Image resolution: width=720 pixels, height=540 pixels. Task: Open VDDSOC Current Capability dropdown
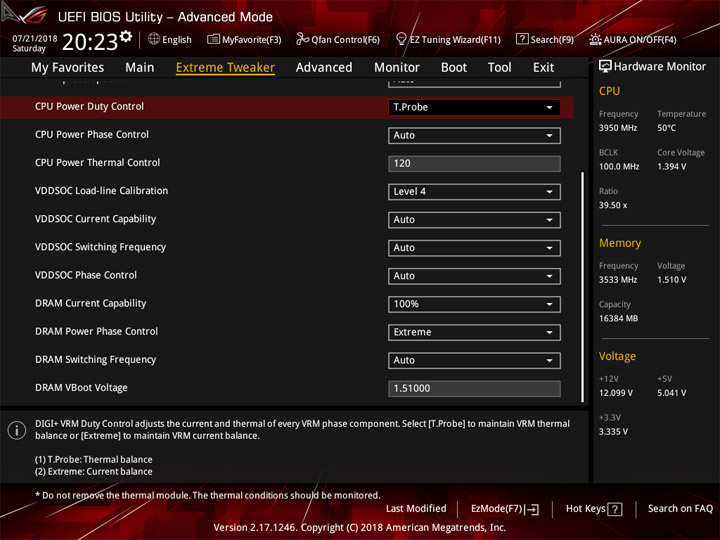[x=474, y=220]
